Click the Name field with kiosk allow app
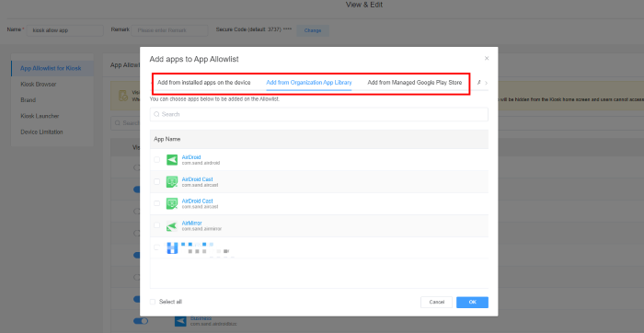644x333 pixels. coord(65,30)
